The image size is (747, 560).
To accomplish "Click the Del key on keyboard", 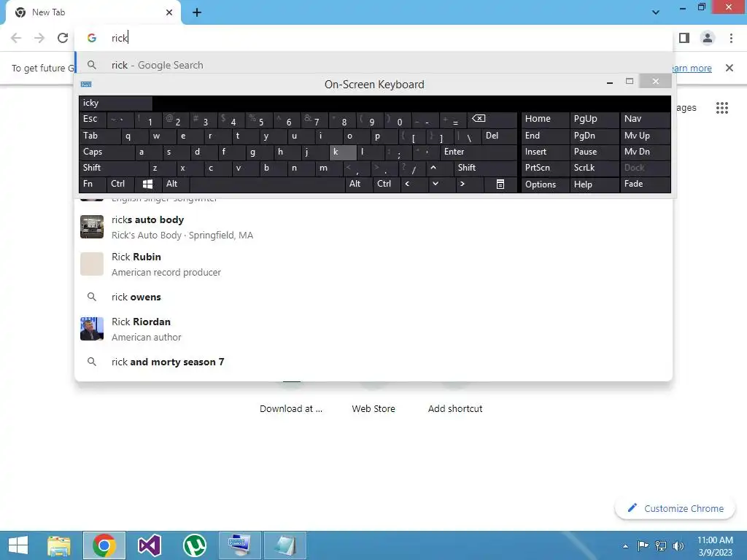I will coord(499,136).
